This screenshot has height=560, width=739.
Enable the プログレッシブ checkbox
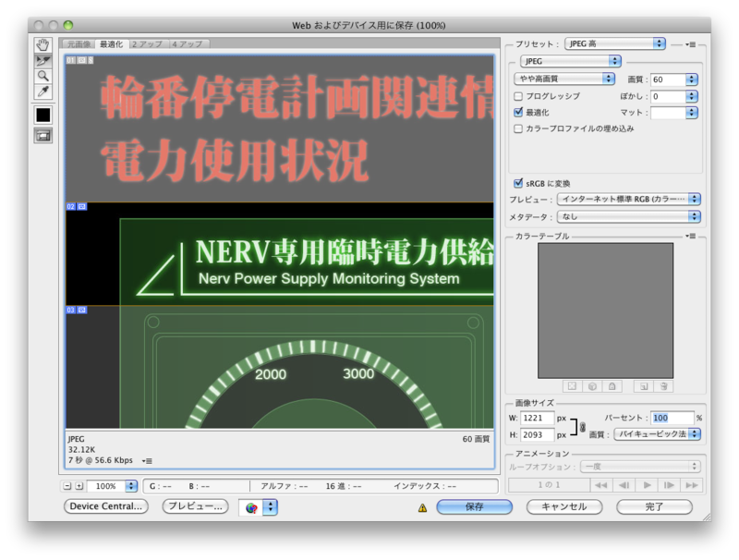(518, 96)
